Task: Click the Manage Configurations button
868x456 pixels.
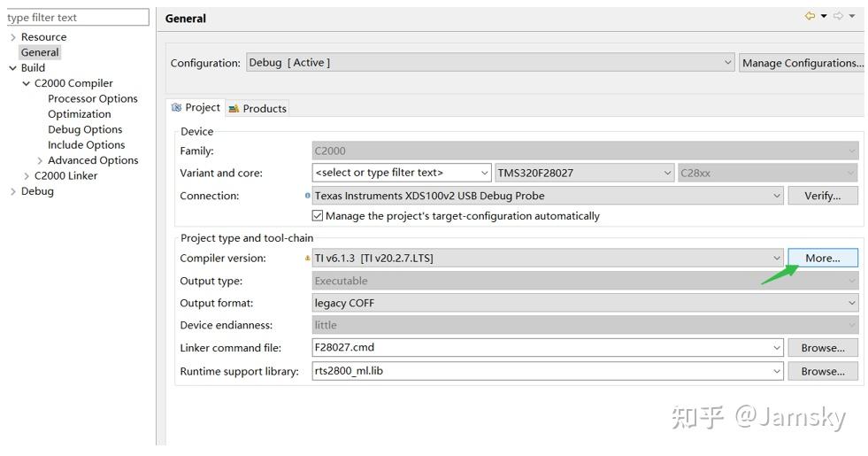Action: click(802, 63)
